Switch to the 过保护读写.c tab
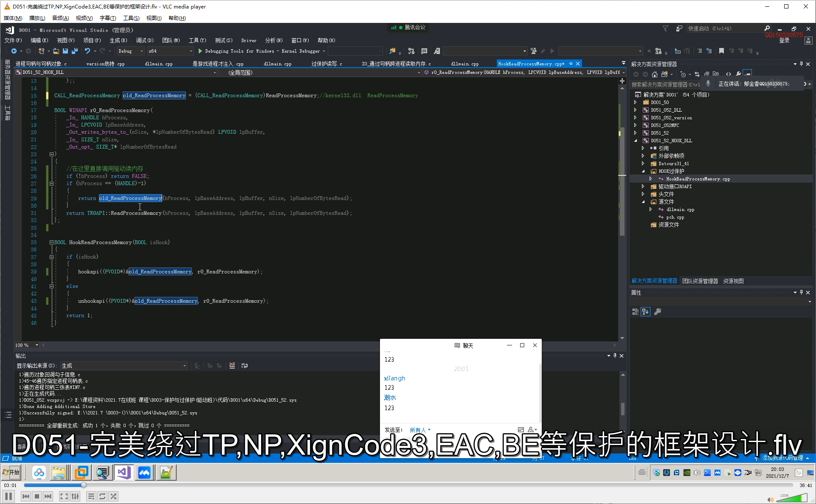This screenshot has width=816, height=504. tap(326, 64)
